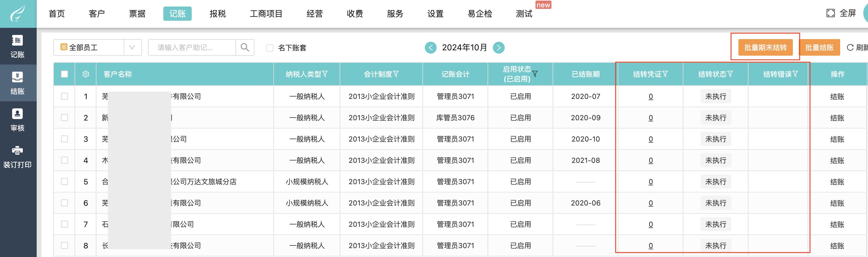Go to next month arrow
Screen dimensions: 868x257
(x=499, y=48)
